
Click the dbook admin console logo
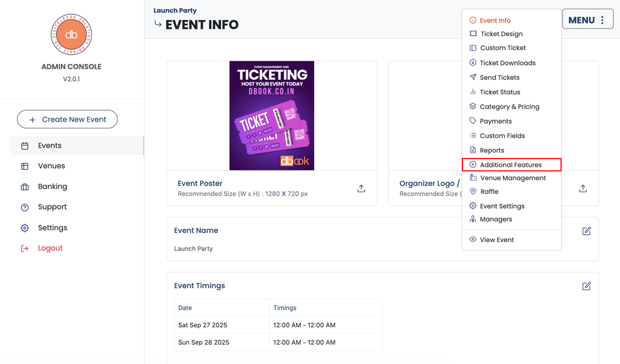(72, 35)
